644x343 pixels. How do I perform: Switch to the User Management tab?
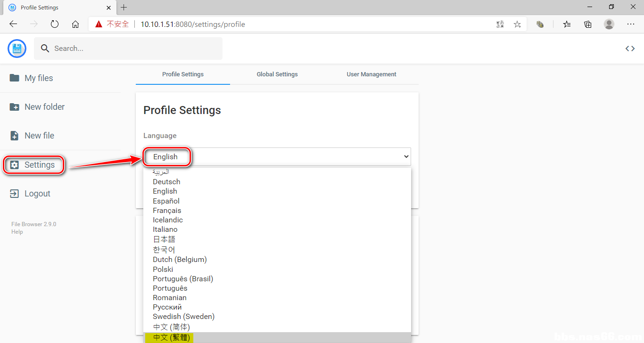(x=372, y=74)
